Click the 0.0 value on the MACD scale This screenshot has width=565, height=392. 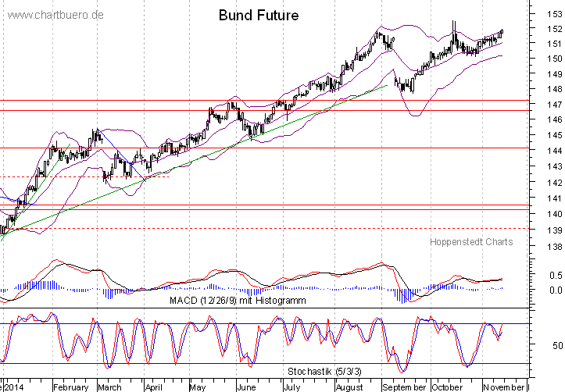tap(556, 290)
